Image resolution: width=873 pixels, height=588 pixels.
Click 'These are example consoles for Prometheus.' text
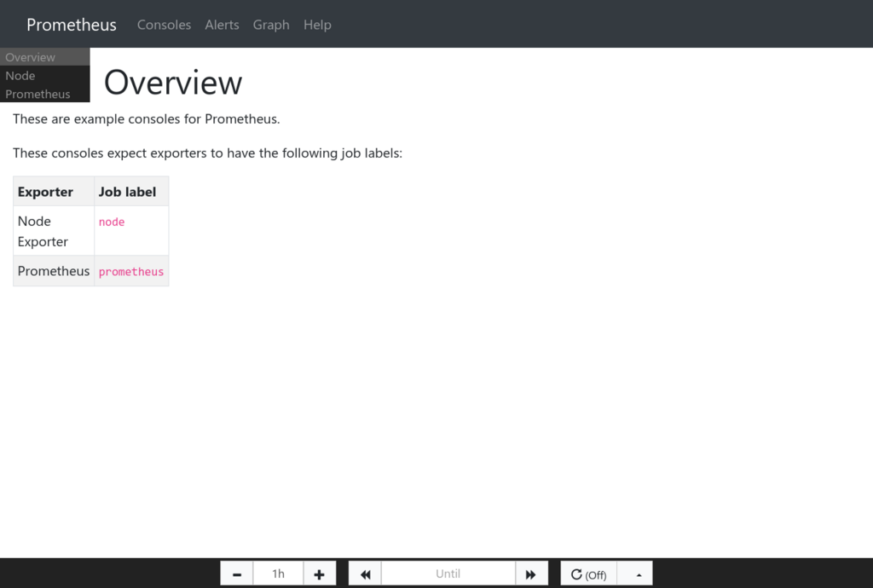147,119
